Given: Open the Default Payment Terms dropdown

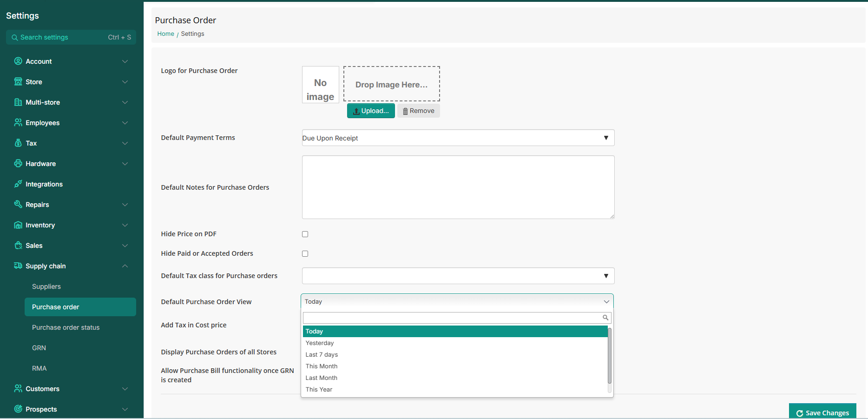Looking at the screenshot, I should coord(458,138).
